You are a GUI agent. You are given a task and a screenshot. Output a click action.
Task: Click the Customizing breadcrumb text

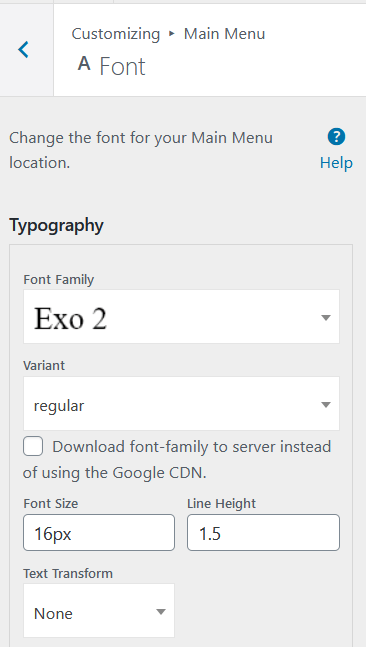point(116,34)
